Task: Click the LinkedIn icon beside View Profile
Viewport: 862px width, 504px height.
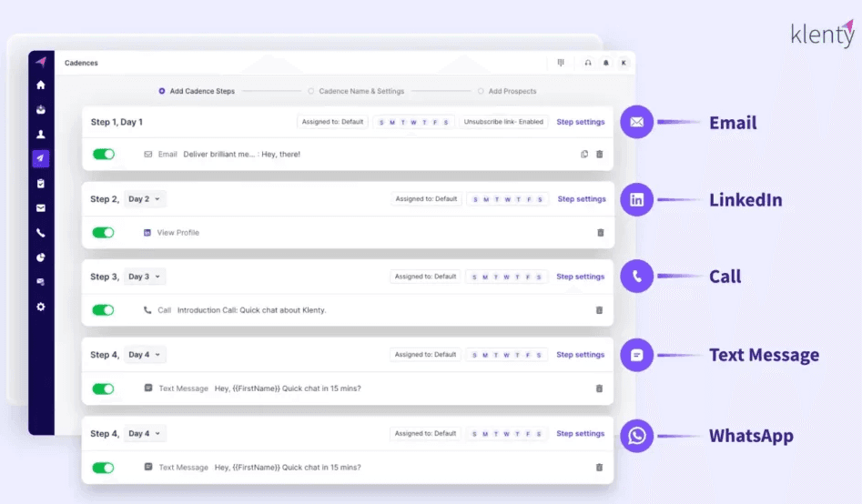Action: pyautogui.click(x=147, y=233)
